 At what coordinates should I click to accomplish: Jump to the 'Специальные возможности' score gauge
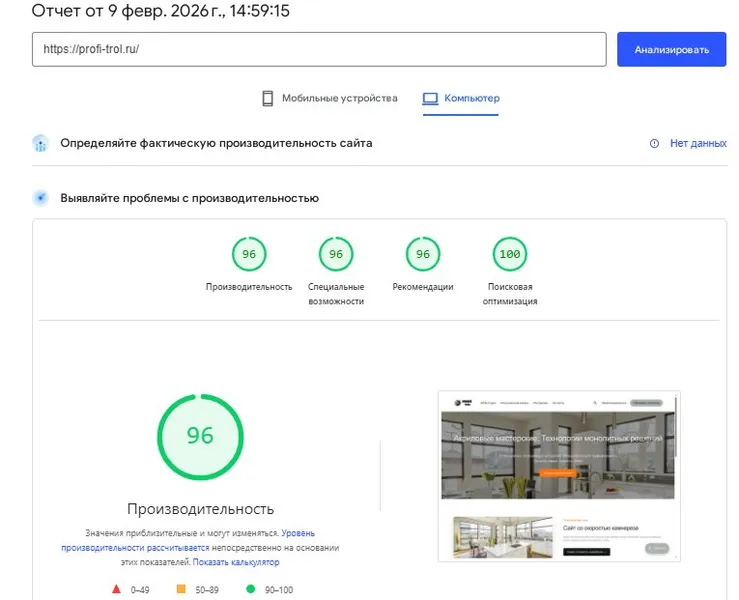(x=336, y=255)
